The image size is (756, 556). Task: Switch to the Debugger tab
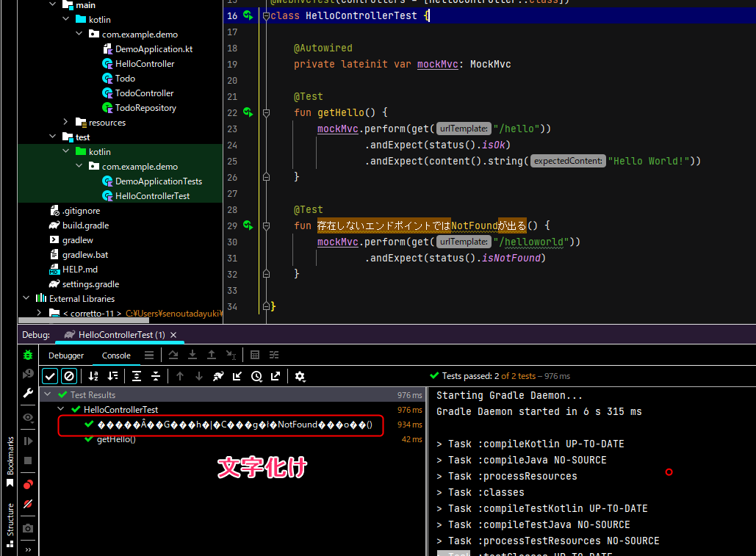click(66, 355)
